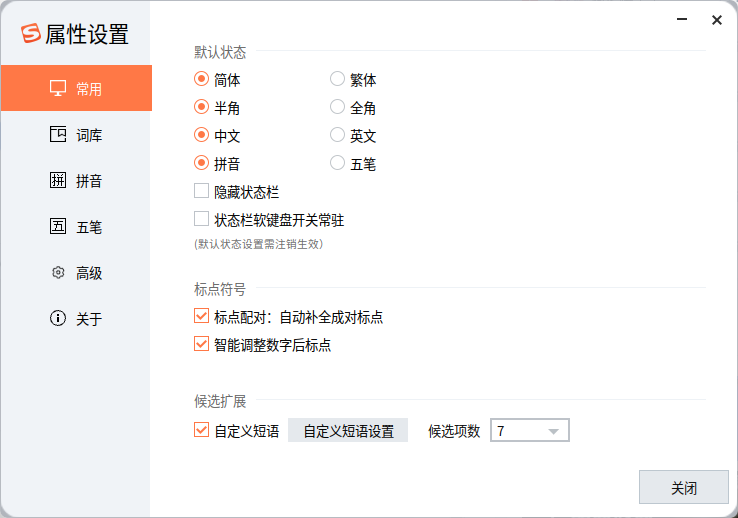
Task: Select the 半角 radio button
Action: [201, 107]
